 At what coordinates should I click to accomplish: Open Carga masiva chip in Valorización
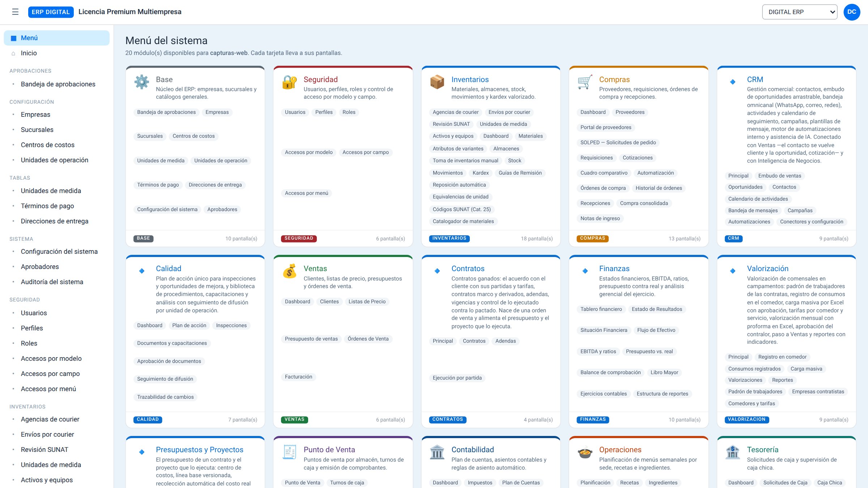(806, 369)
